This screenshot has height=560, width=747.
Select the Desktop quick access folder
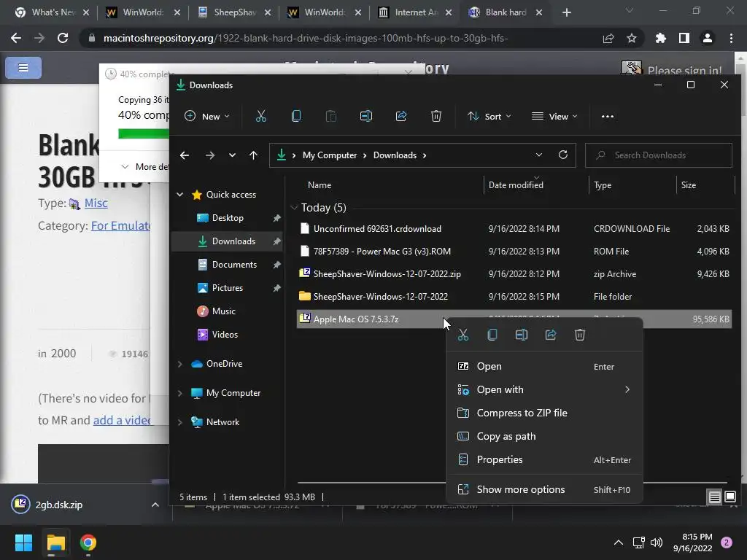coord(228,218)
